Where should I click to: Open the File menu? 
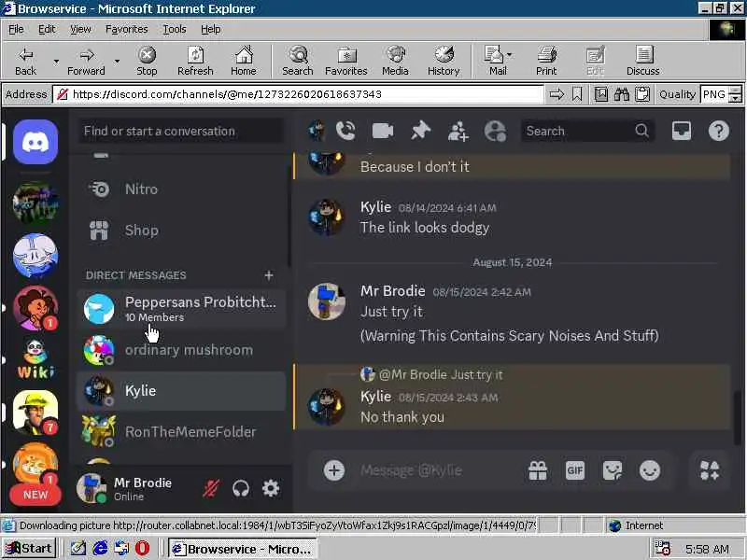coord(16,30)
